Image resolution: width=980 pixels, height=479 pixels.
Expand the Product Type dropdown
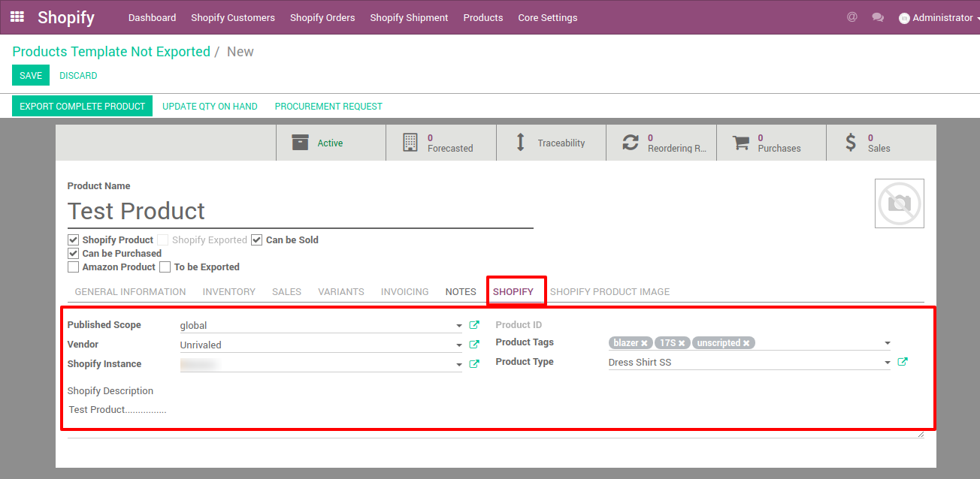click(888, 363)
